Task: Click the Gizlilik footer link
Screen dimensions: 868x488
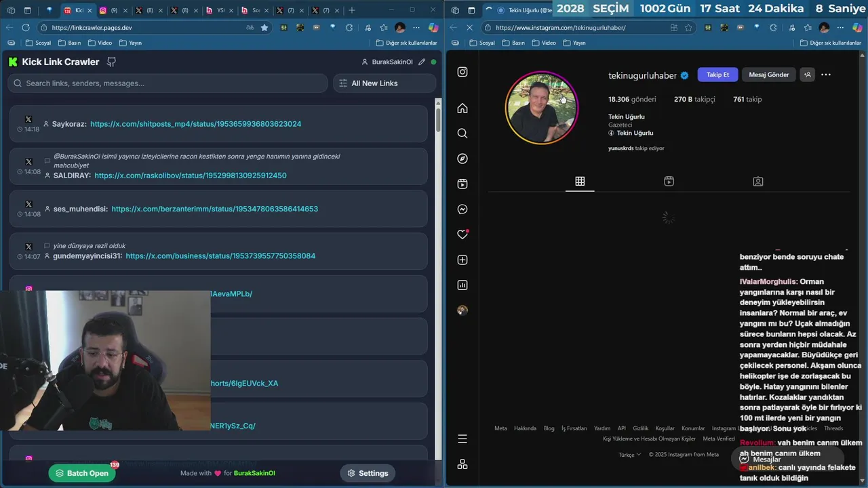Action: point(641,428)
